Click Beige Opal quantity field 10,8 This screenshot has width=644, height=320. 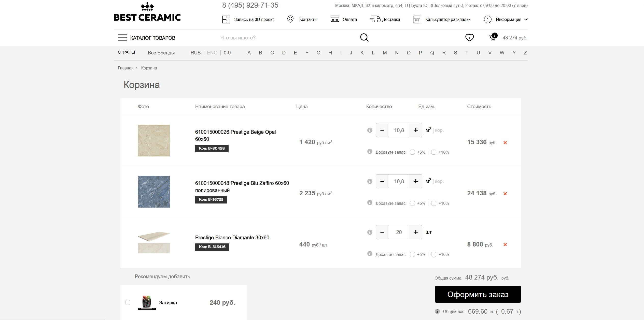click(399, 130)
